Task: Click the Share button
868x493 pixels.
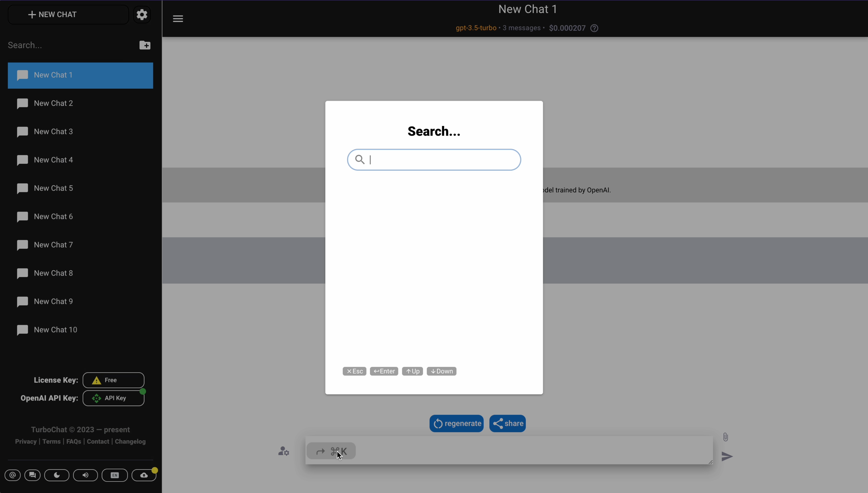Action: tap(507, 423)
